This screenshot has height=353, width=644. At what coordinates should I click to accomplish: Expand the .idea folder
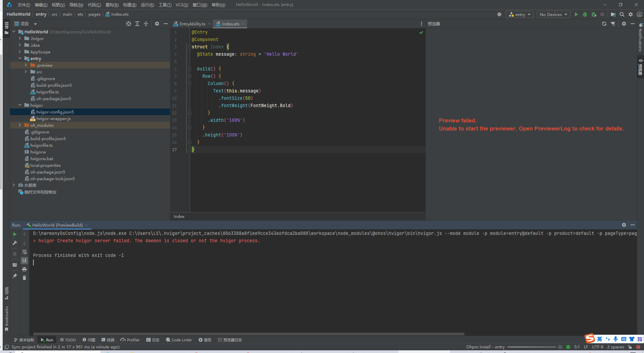(20, 45)
